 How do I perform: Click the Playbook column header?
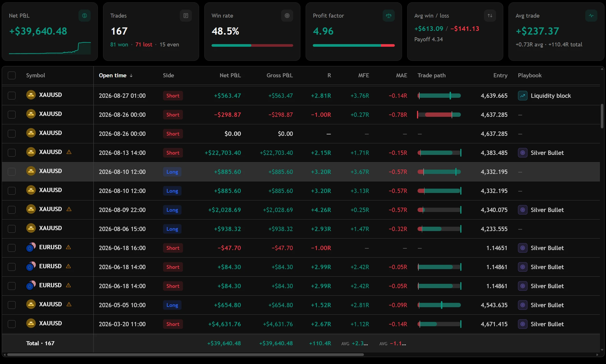coord(530,75)
